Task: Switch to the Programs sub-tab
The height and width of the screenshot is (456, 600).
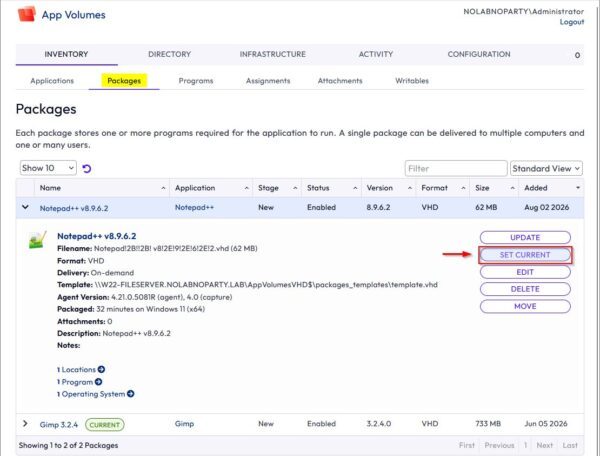Action: click(x=196, y=81)
